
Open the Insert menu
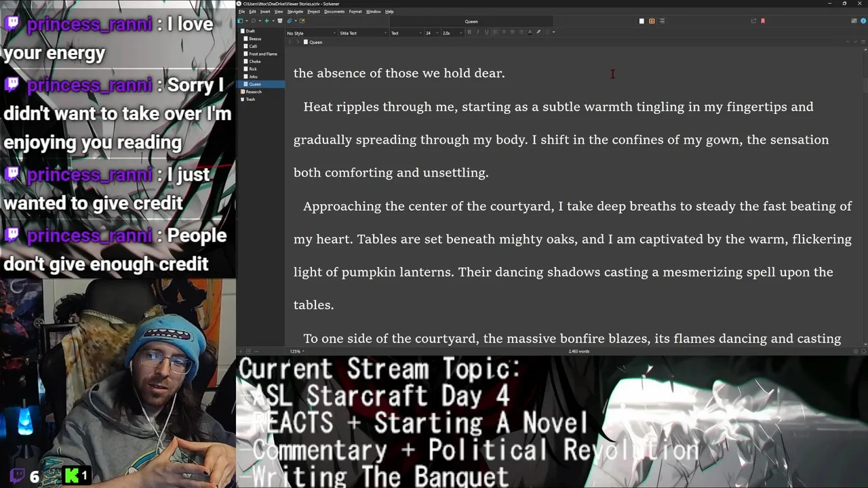(265, 12)
